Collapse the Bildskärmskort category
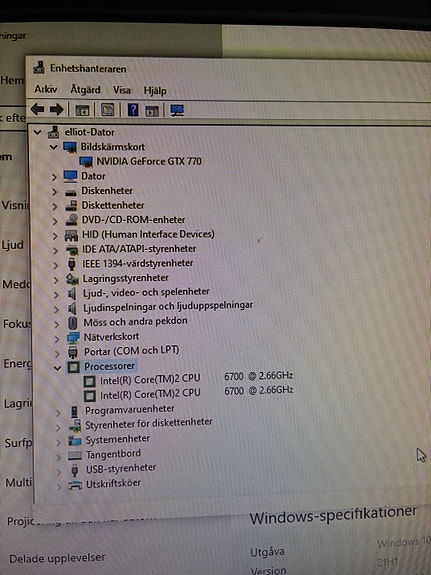 [54, 147]
